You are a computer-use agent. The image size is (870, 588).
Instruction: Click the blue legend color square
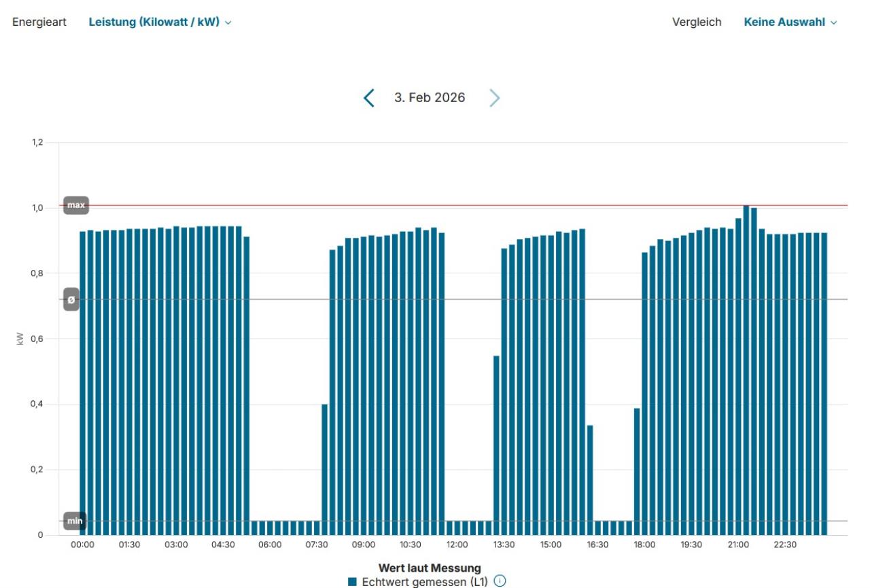[x=352, y=582]
